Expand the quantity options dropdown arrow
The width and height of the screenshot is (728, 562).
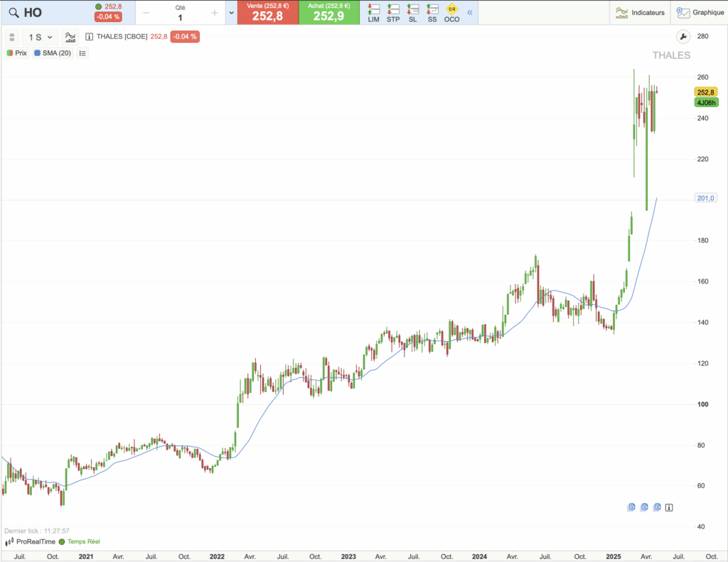click(x=231, y=13)
